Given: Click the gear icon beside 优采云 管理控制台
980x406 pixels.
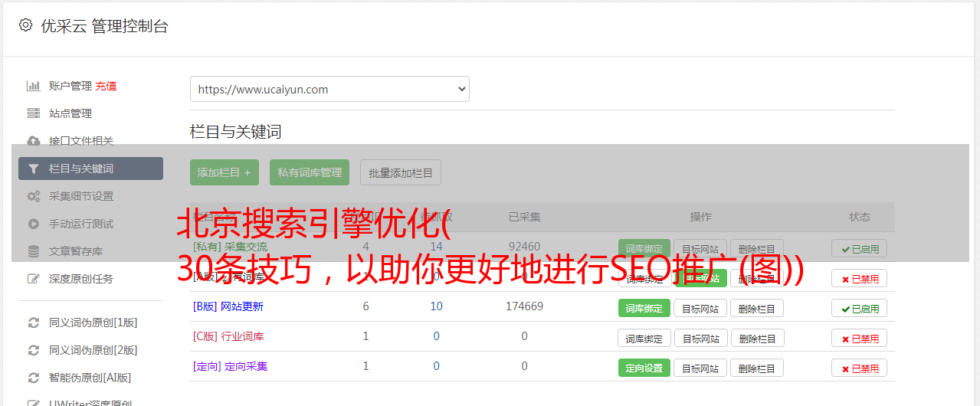Looking at the screenshot, I should click(25, 25).
